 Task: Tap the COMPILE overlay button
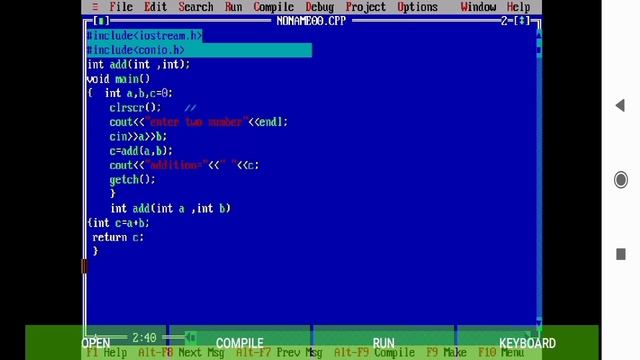(x=240, y=343)
